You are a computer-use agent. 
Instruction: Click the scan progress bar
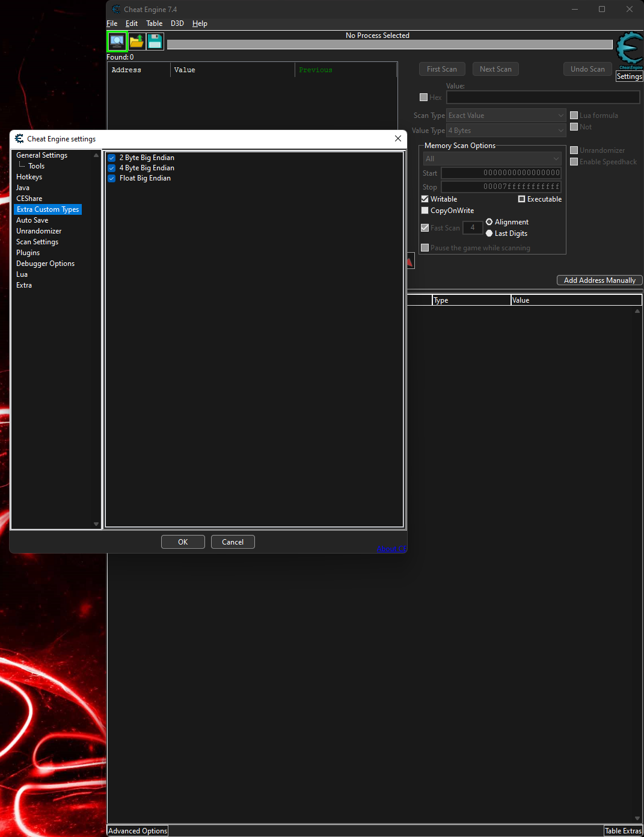coord(390,45)
